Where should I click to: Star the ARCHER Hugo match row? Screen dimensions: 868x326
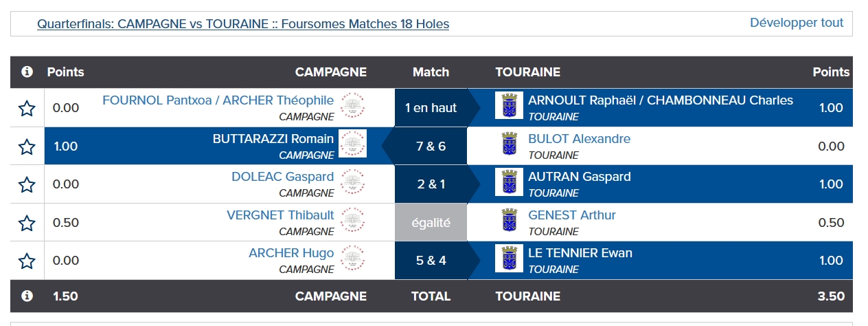pos(27,261)
